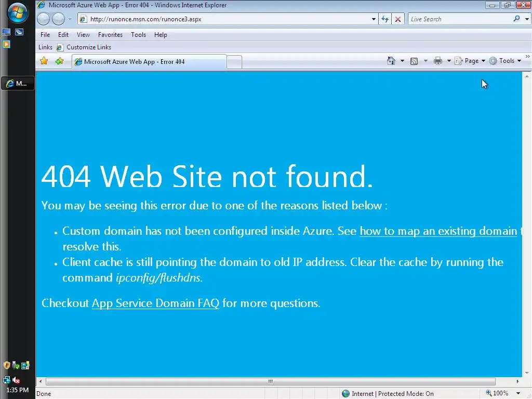Open the Windows Start orb
The height and width of the screenshot is (399, 532).
pos(17,13)
